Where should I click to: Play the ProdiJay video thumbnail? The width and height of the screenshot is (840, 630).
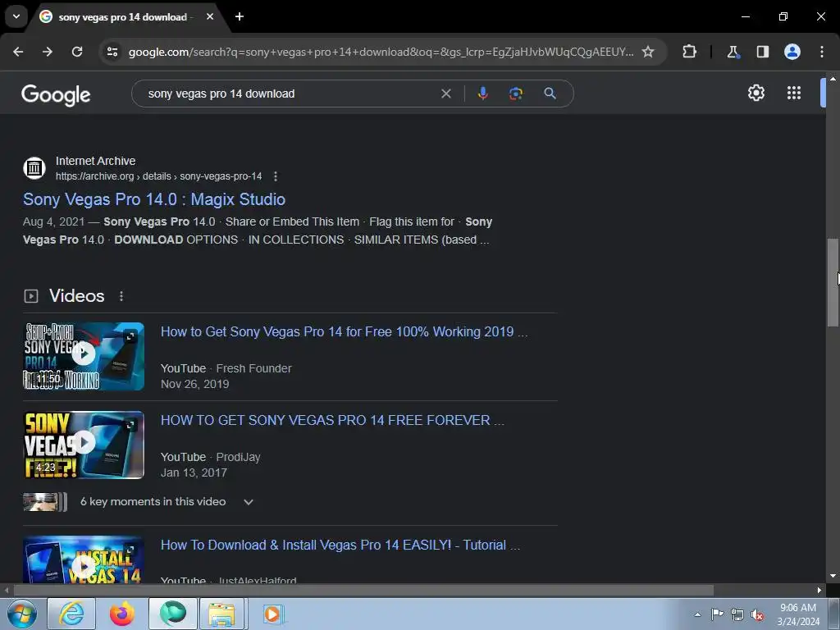pos(84,445)
